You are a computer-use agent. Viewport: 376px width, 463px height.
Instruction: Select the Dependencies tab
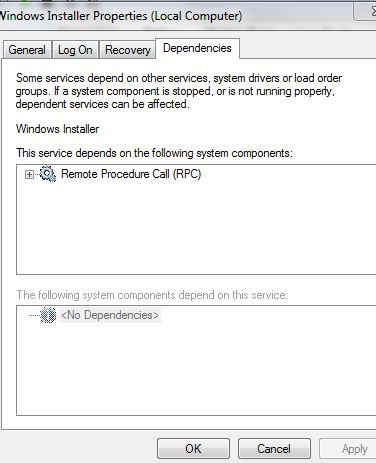coord(197,48)
